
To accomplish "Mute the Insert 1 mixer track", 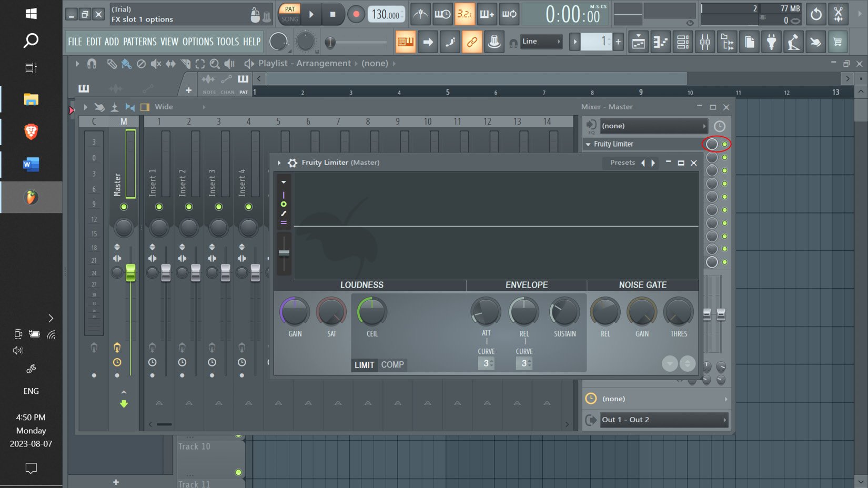I will pyautogui.click(x=159, y=207).
